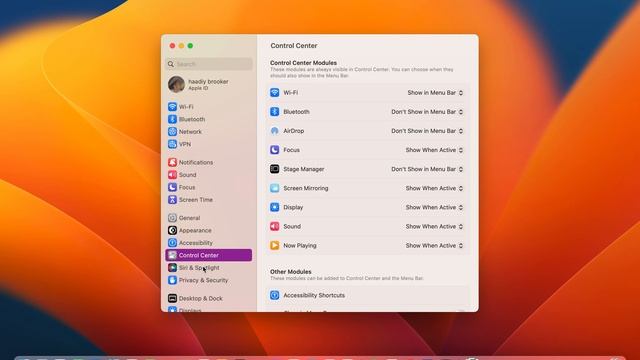Click the Other Modules heading
This screenshot has height=360, width=640.
pyautogui.click(x=291, y=271)
